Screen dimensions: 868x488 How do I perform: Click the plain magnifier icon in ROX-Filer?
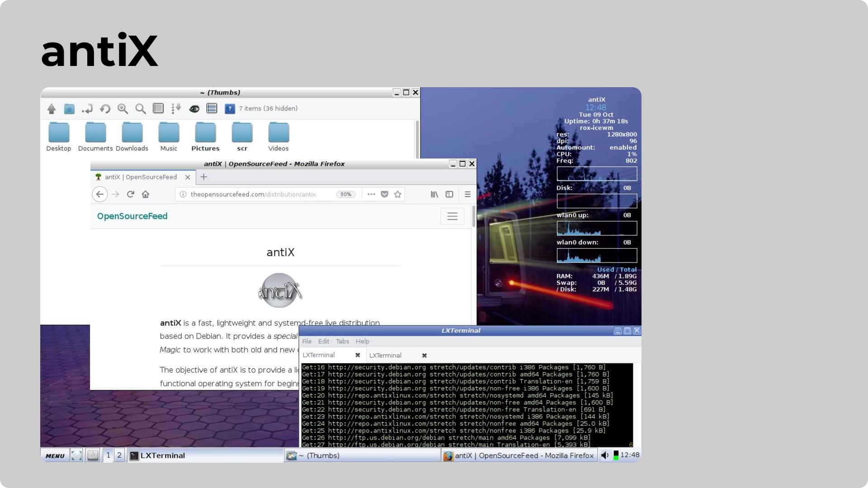click(141, 108)
